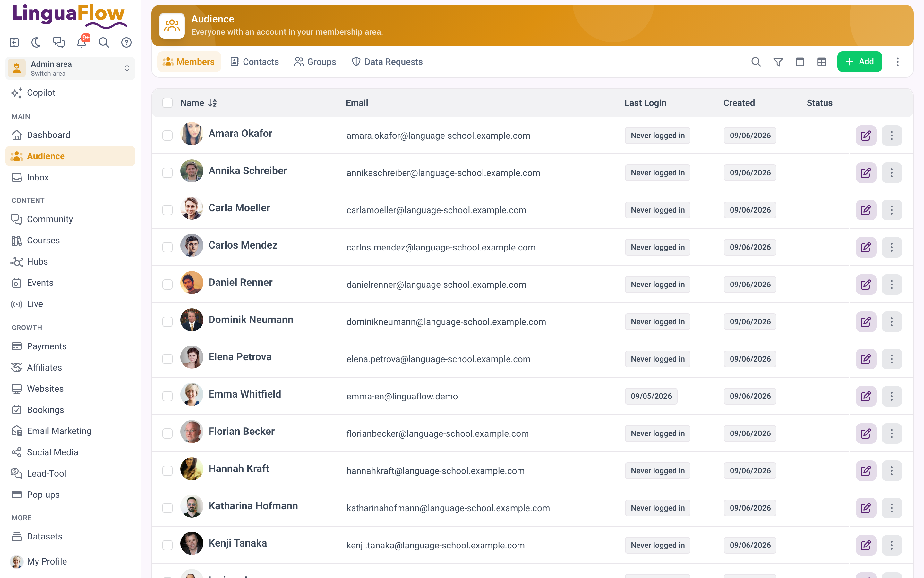The image size is (924, 578).
Task: Select Elena Petrova's row checkbox
Action: [167, 359]
